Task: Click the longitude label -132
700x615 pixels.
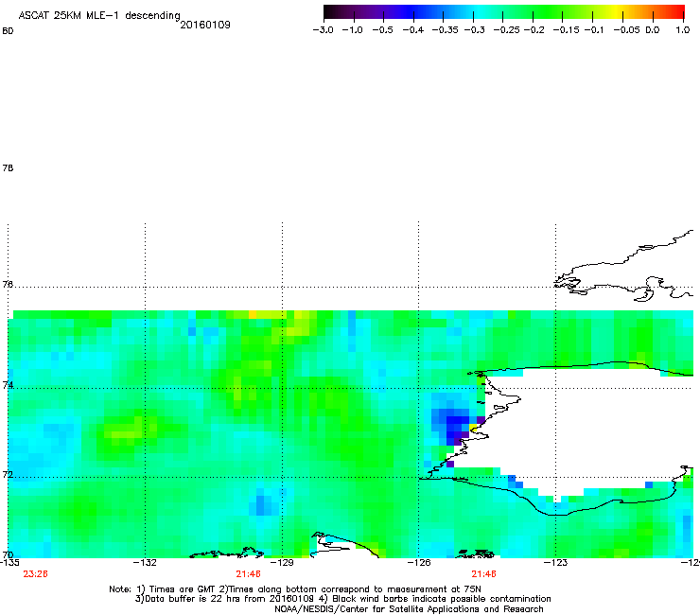Action: click(x=145, y=563)
